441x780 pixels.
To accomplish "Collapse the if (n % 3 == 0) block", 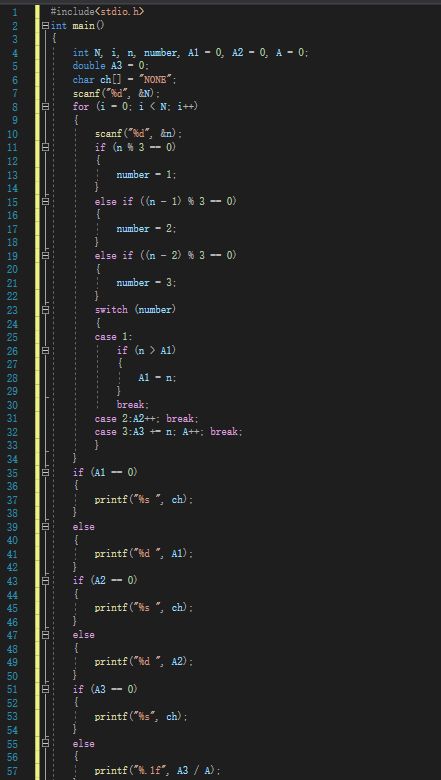I will point(46,147).
